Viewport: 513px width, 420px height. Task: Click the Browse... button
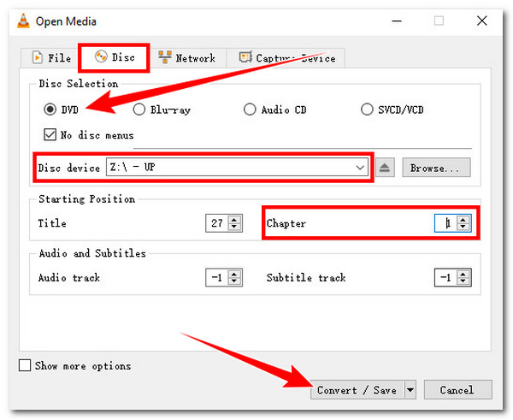point(436,168)
